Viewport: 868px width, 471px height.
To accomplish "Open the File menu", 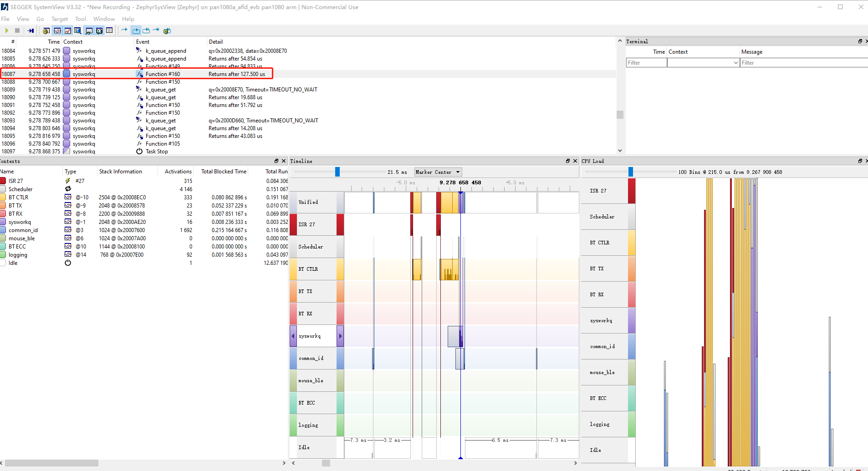I will (x=5, y=19).
